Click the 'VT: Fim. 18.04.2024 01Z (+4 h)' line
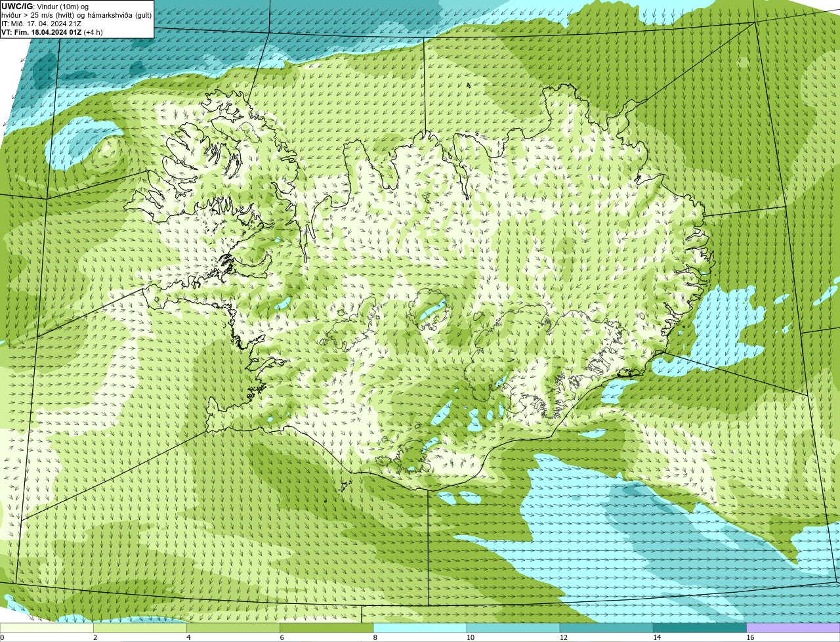 (x=52, y=32)
